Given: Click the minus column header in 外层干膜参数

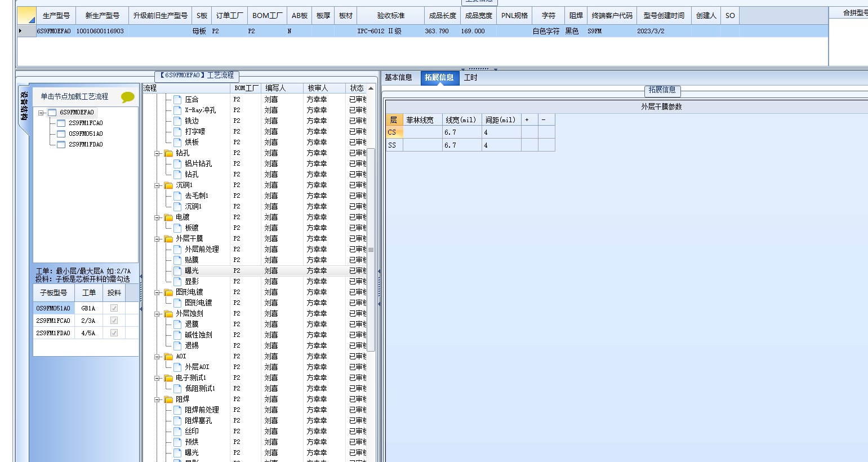Looking at the screenshot, I should point(546,119).
